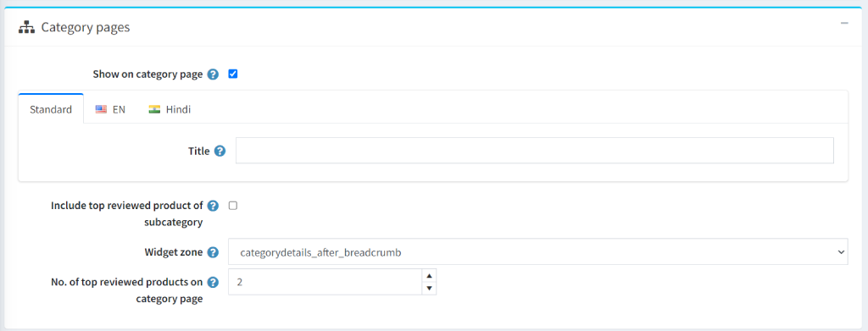
Task: Uncheck Show on category page checkbox
Action: coord(233,74)
